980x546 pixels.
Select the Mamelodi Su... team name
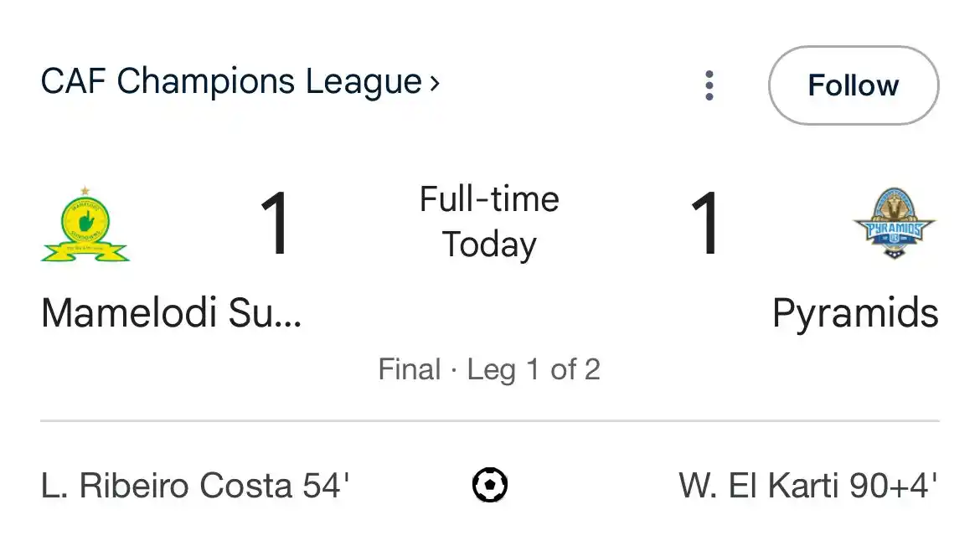click(171, 312)
